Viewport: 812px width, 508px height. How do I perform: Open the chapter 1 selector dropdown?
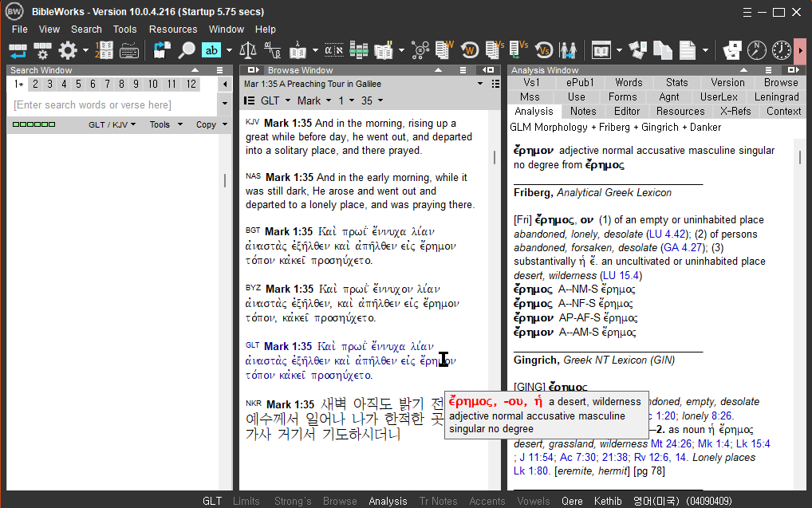click(346, 100)
